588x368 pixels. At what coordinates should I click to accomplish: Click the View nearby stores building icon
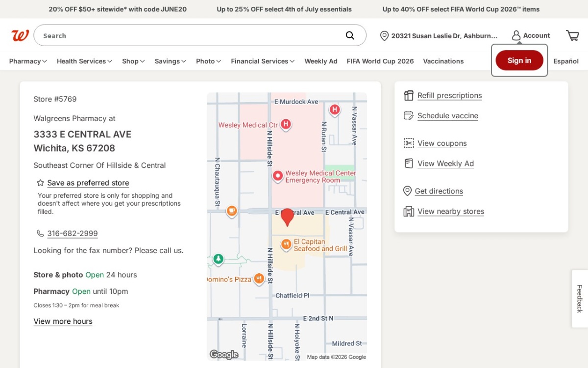click(409, 211)
